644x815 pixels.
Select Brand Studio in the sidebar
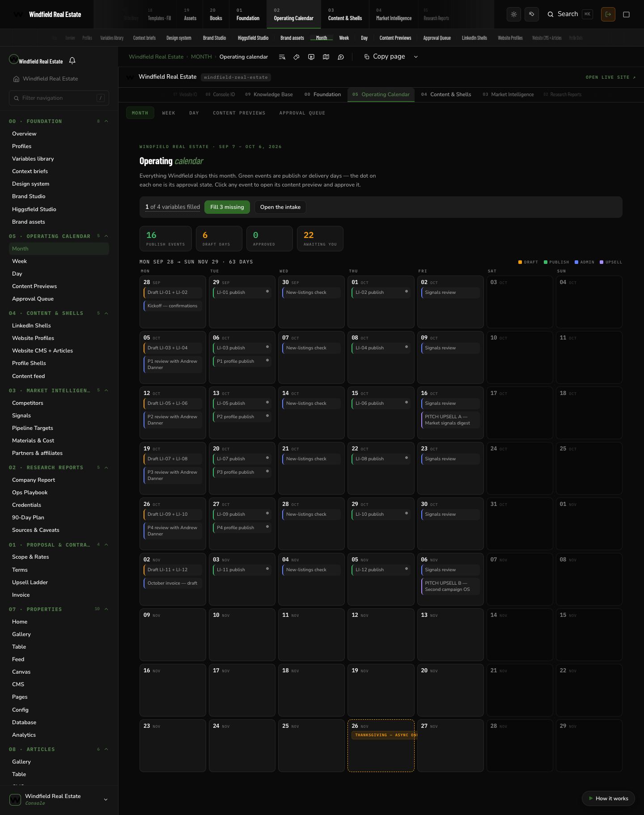click(x=29, y=196)
